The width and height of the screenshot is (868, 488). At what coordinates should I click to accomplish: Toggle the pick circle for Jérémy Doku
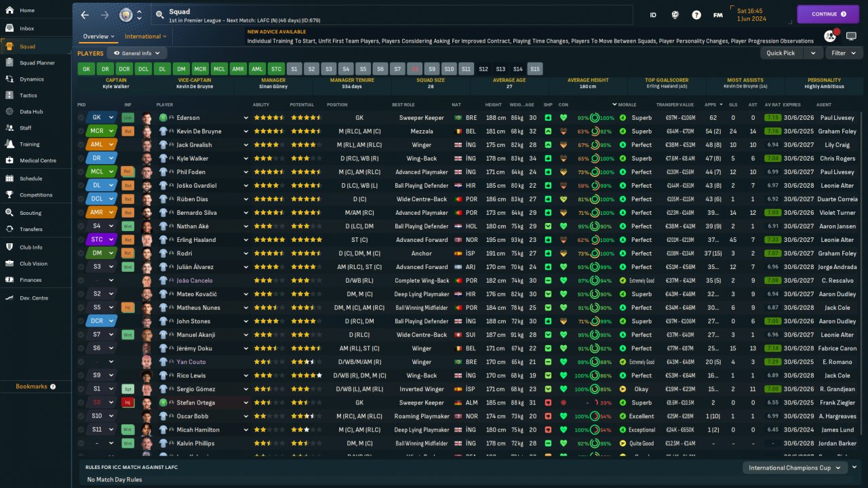[81, 348]
